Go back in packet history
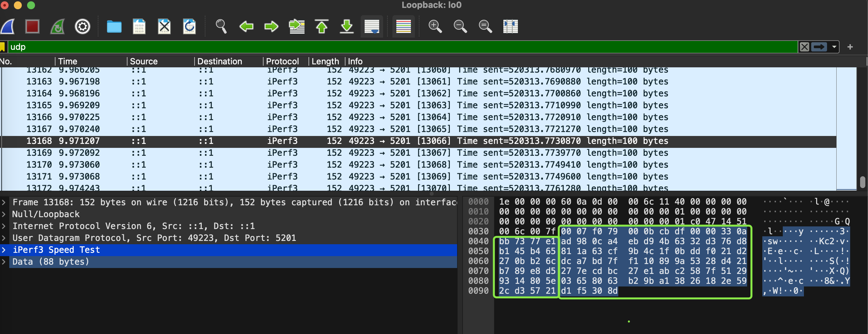Image resolution: width=868 pixels, height=334 pixels. [x=246, y=26]
